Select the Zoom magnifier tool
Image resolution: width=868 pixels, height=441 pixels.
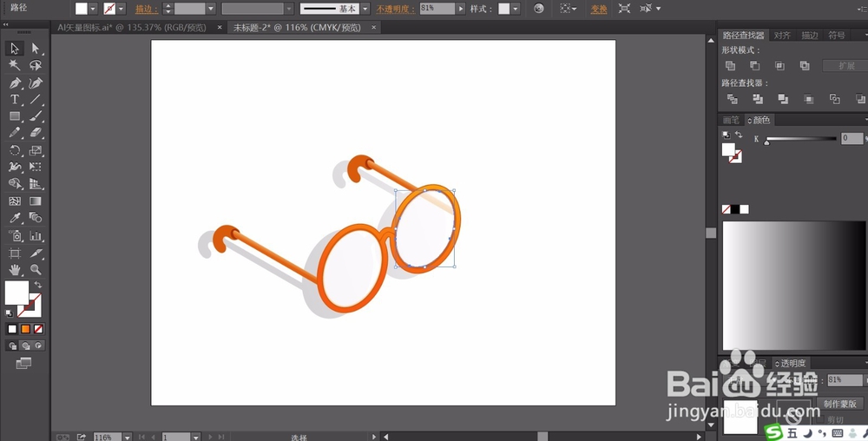coord(36,270)
